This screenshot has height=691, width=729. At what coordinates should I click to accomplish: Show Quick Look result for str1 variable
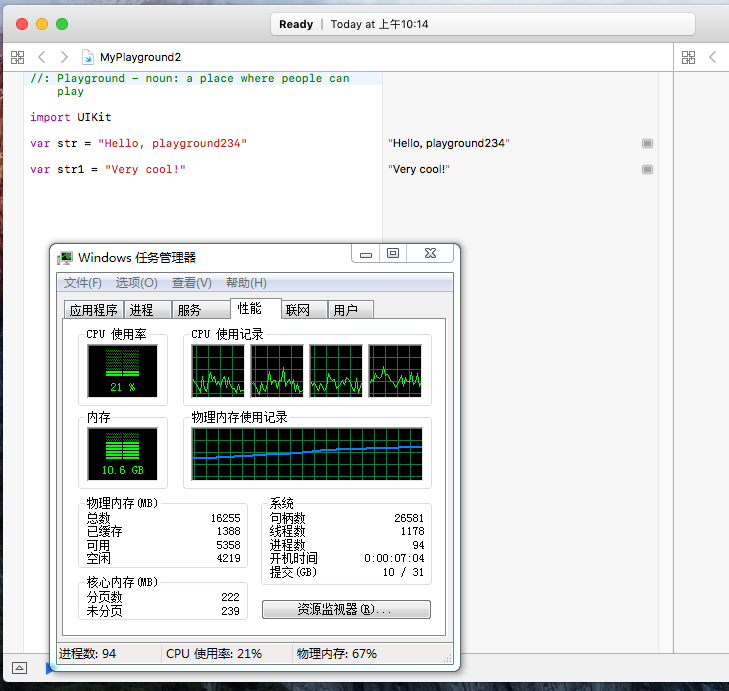(x=647, y=169)
